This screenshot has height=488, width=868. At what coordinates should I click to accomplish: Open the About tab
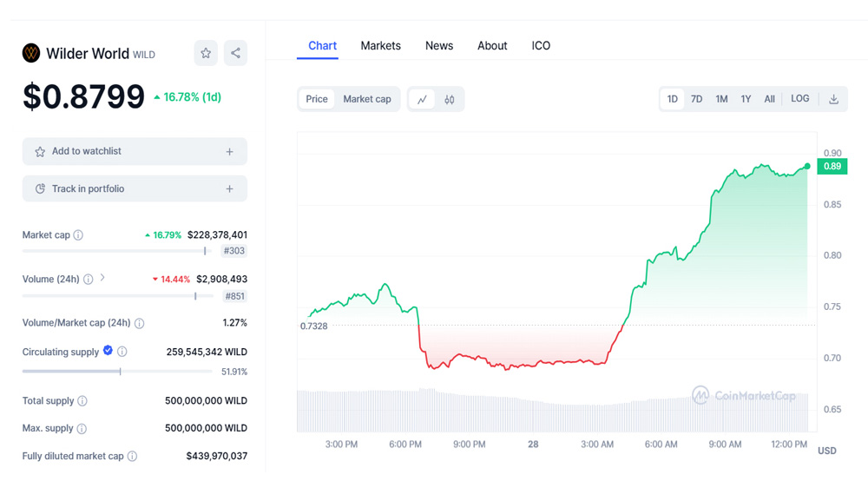click(492, 46)
